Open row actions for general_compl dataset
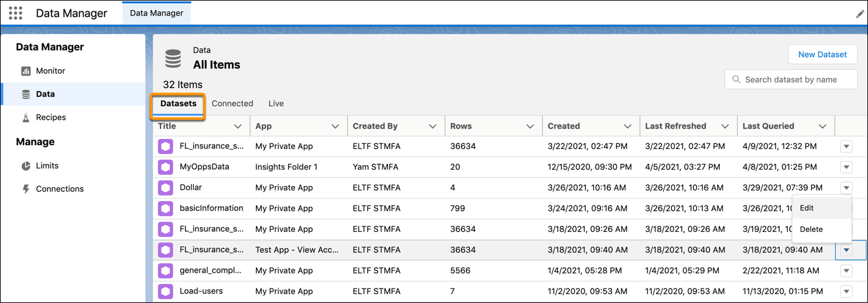The height and width of the screenshot is (303, 868). point(846,270)
